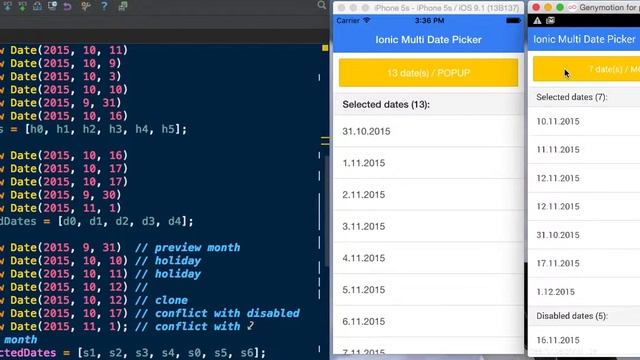Click the VCS commit changes icon

pos(22,6)
